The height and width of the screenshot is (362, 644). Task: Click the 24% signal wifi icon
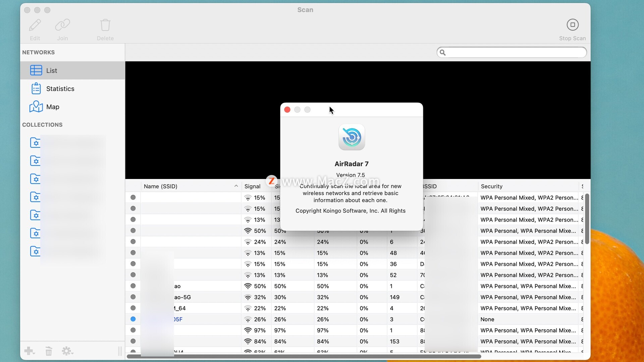(248, 242)
